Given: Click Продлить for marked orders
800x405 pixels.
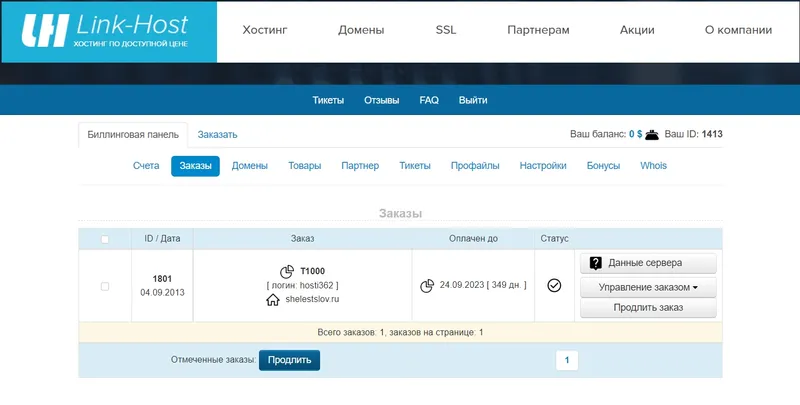Looking at the screenshot, I should click(x=289, y=360).
